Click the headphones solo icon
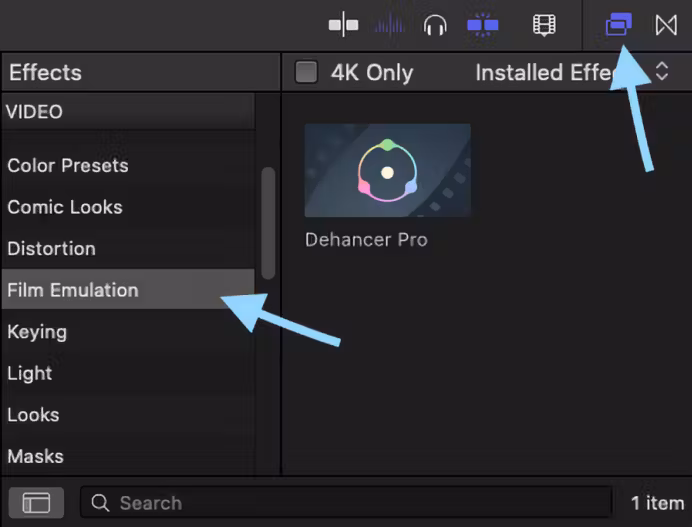 coord(435,25)
